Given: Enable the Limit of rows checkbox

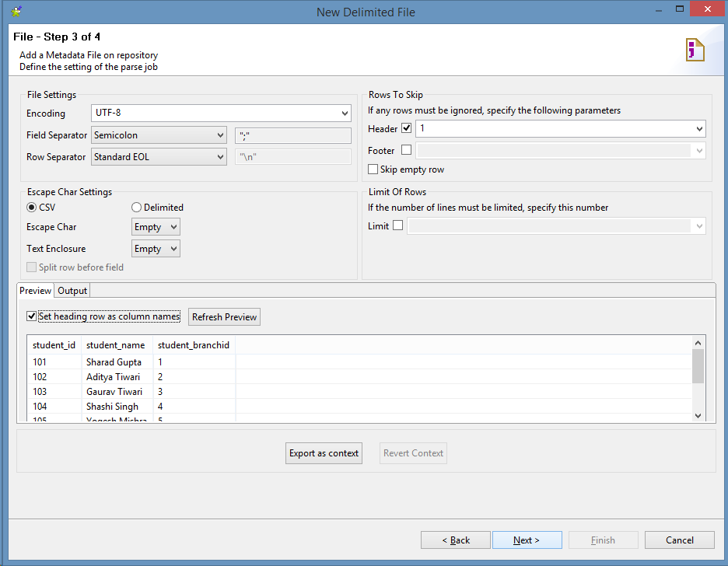Looking at the screenshot, I should tap(401, 225).
